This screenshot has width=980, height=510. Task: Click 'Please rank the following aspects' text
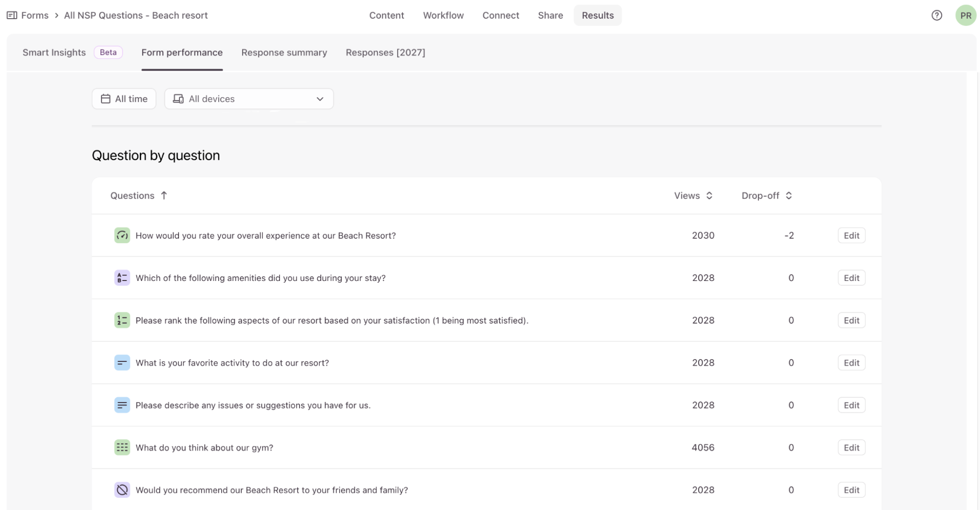332,320
